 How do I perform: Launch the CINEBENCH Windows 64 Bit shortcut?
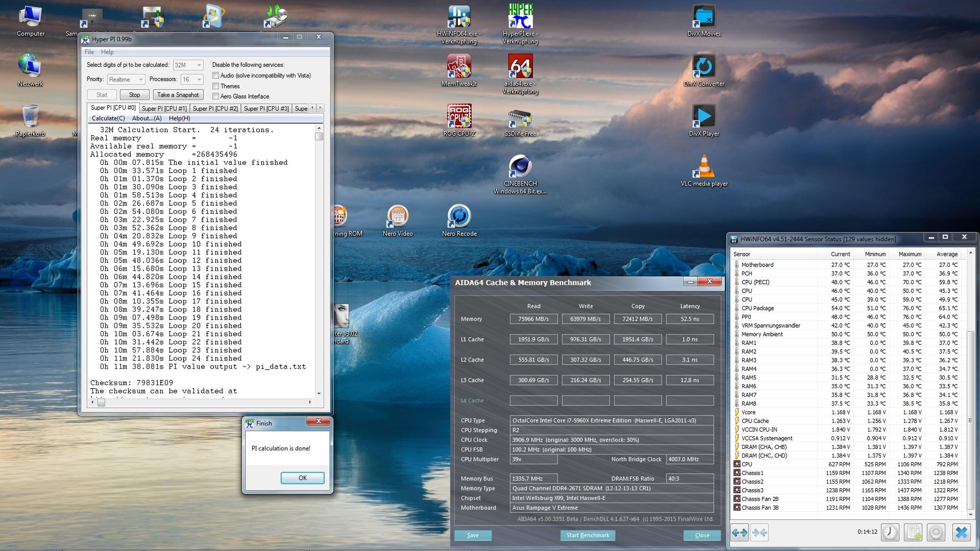(x=520, y=174)
